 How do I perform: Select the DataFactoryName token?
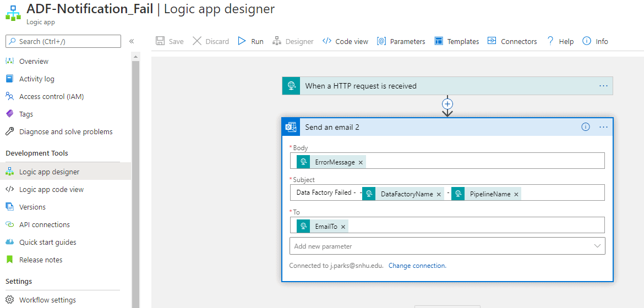coord(403,194)
